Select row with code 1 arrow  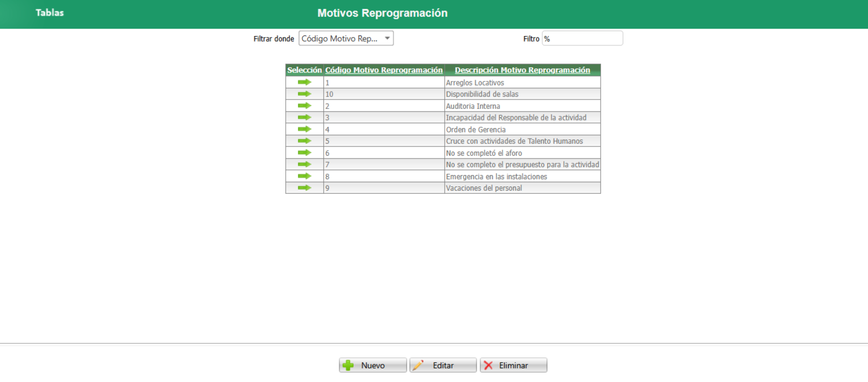pos(304,82)
